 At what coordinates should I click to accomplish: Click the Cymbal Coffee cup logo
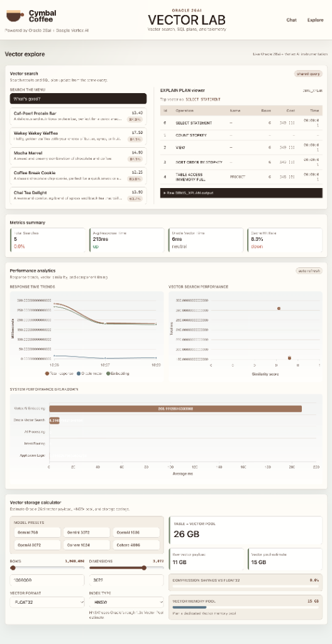pos(15,16)
